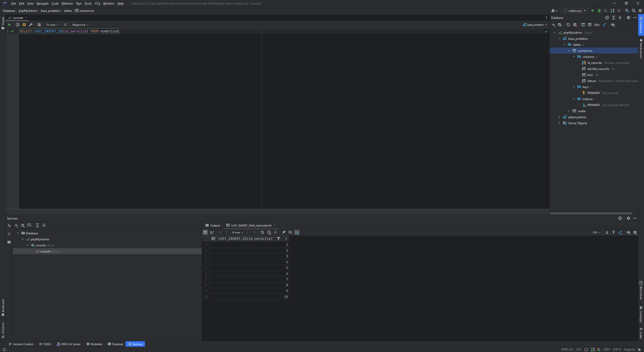Click the Database panel horizontal scrollbar
The width and height of the screenshot is (644, 352).
[591, 213]
